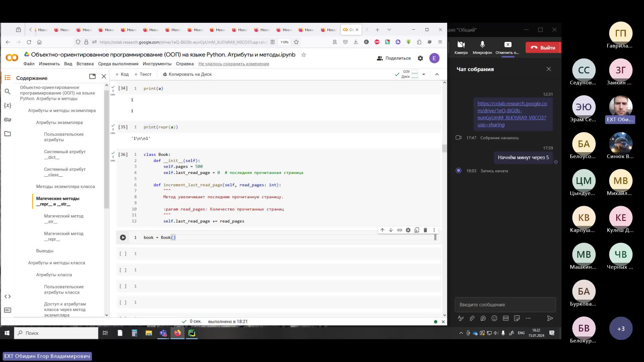List all Firefox tabs dropdown
Viewport: 644px width, 362px height.
pos(389,29)
